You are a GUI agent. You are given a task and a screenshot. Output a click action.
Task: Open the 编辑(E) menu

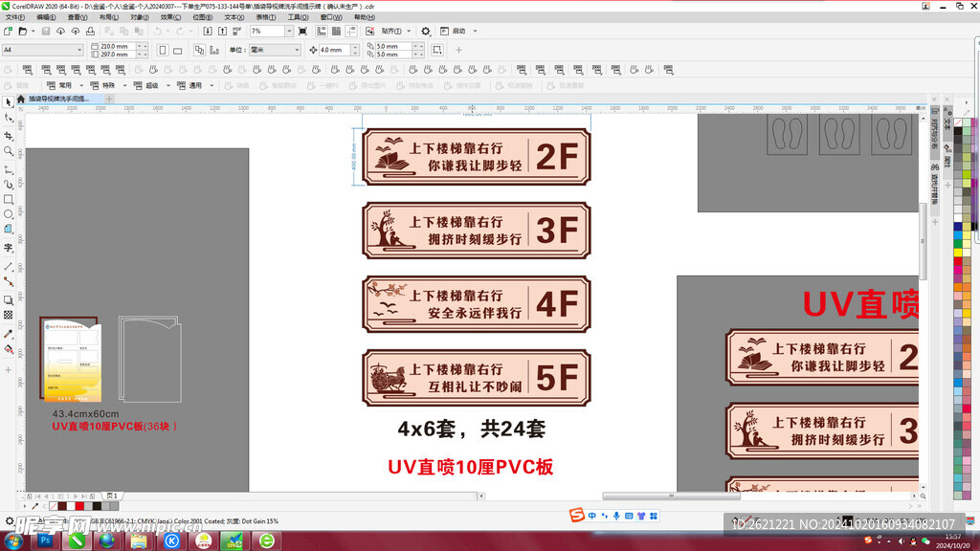click(x=46, y=17)
